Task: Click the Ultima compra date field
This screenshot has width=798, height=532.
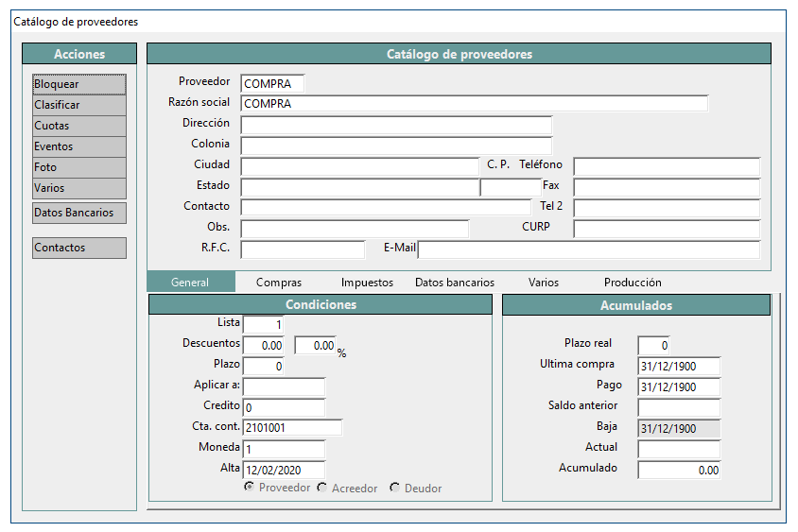Action: tap(679, 367)
